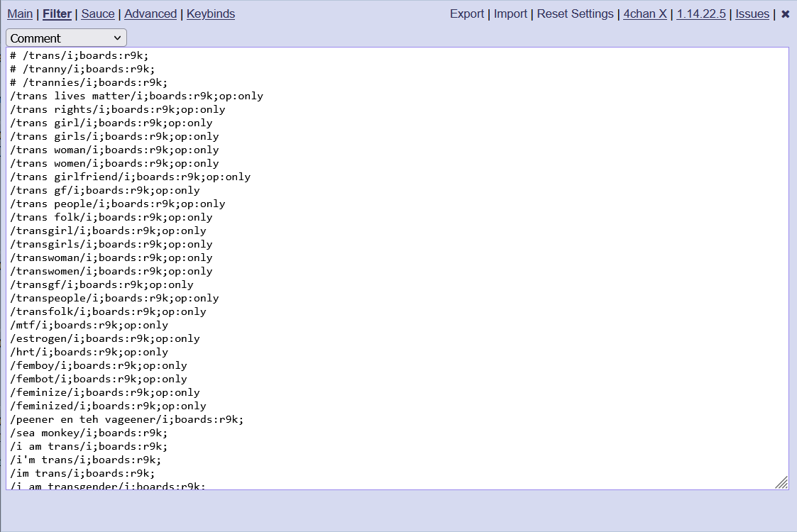Open the Issues link
797x532 pixels.
tap(752, 13)
